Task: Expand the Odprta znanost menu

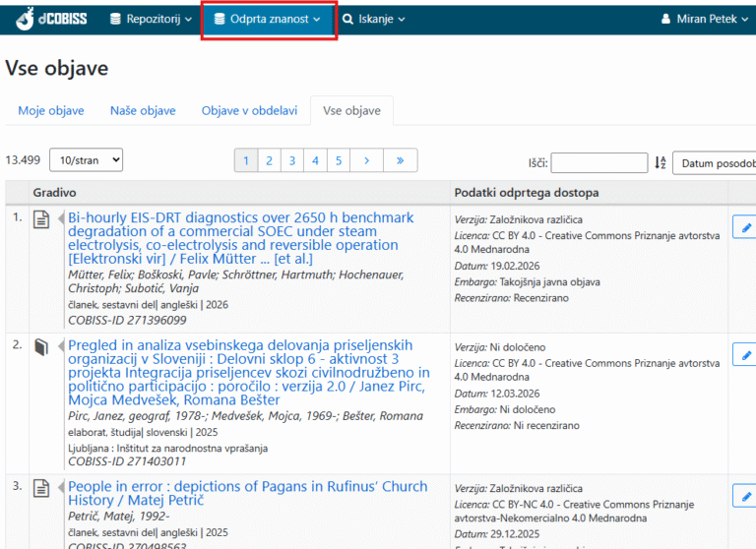Action: 268,19
